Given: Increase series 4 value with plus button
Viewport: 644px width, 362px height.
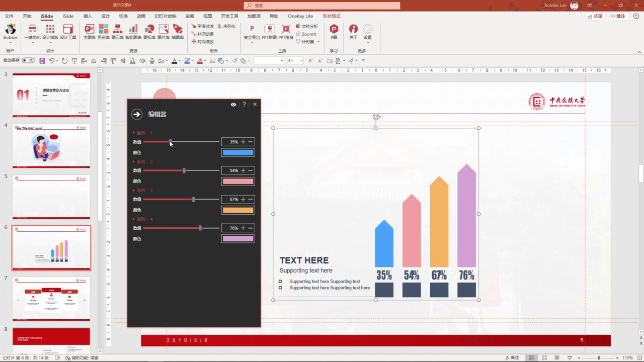Looking at the screenshot, I should coord(243,228).
